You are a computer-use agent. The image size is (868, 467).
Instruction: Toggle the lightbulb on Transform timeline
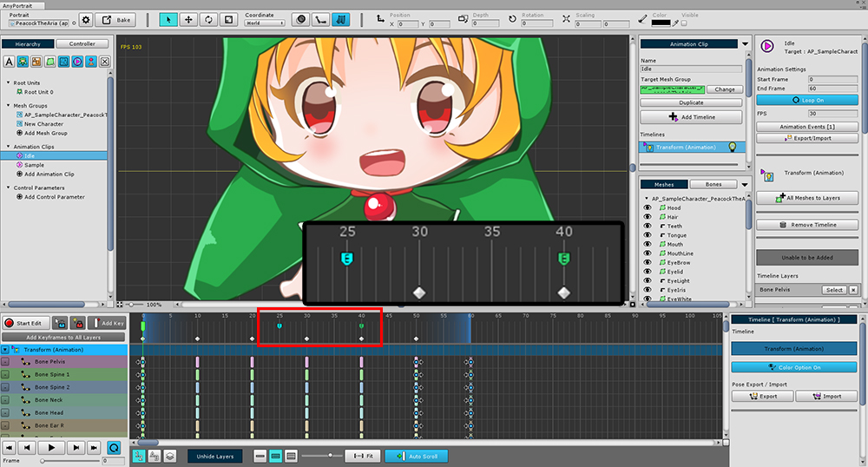point(733,148)
